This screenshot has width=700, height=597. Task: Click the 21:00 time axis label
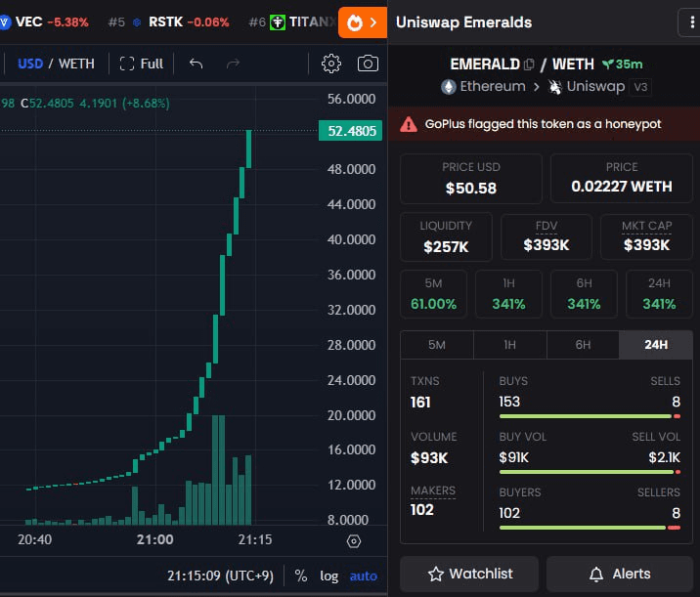point(154,540)
